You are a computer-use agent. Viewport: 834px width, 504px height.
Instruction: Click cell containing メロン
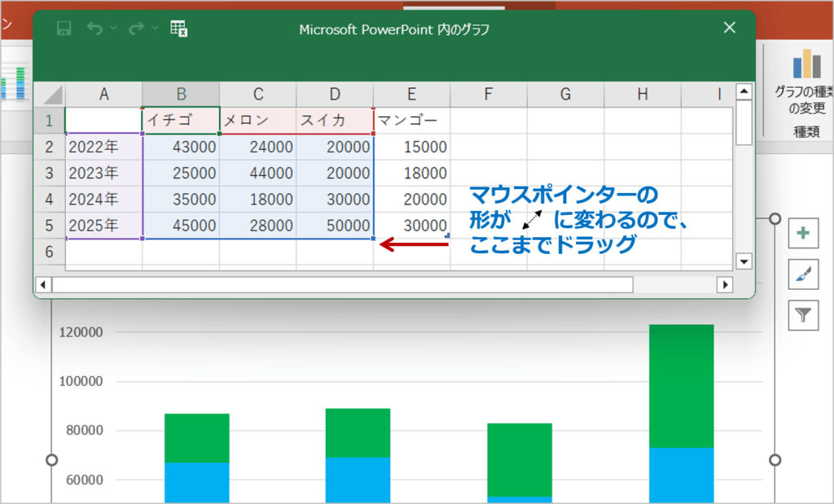coord(258,121)
